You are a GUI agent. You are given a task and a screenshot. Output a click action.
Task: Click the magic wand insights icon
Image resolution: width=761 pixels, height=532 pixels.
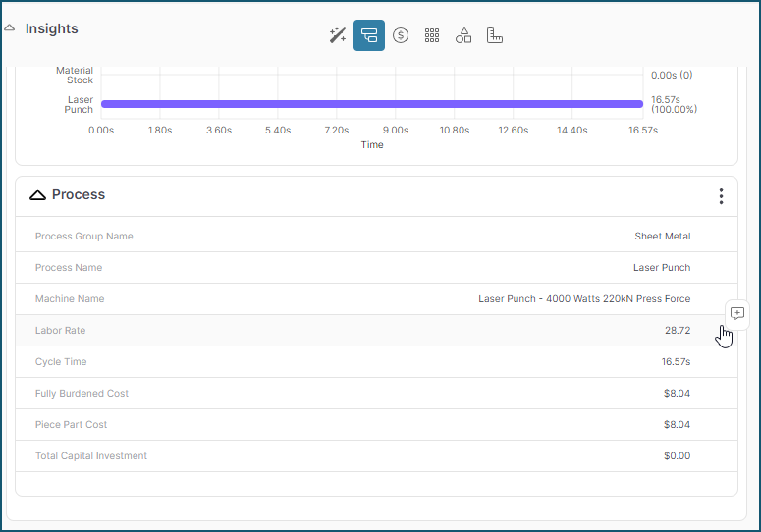[338, 35]
